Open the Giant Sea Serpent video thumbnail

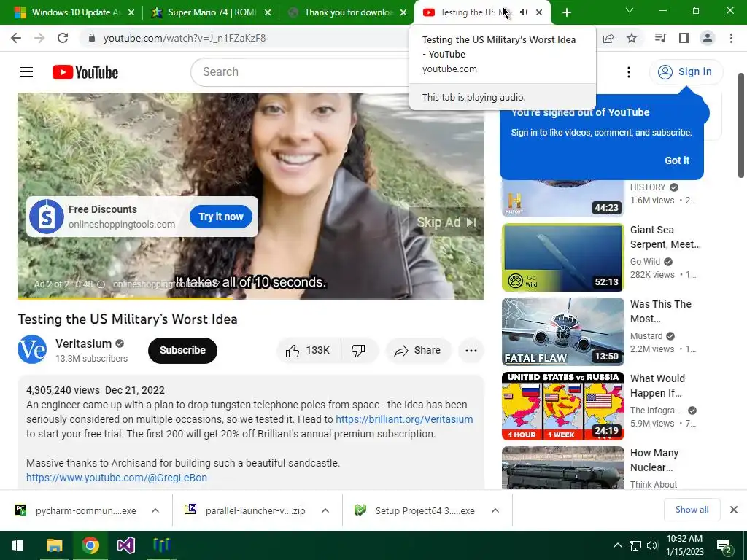(x=562, y=257)
